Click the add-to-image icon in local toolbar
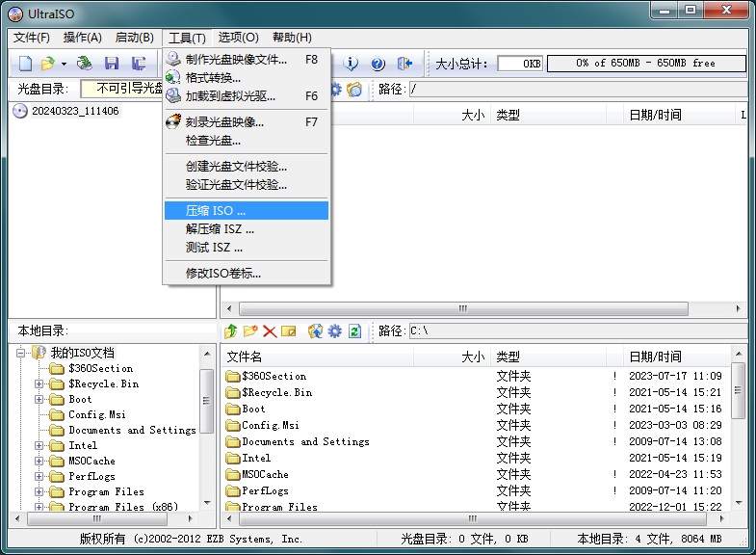 click(315, 331)
